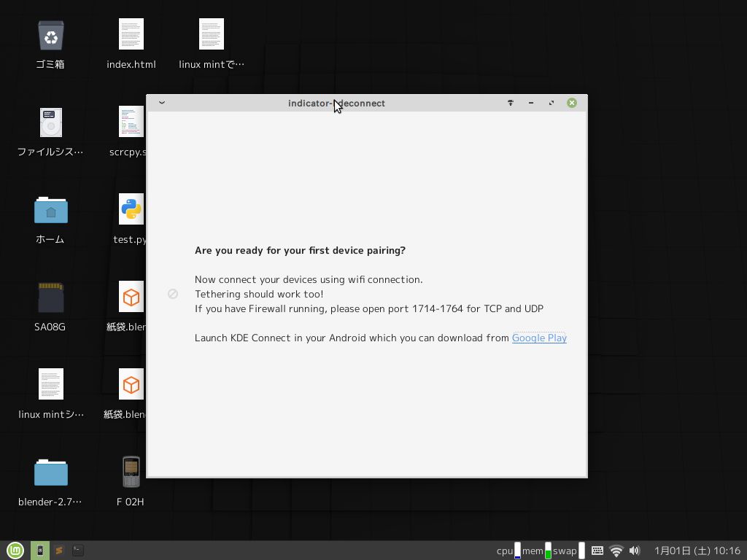Click the indicator-kdeconnect title bar text
This screenshot has height=560, width=747.
pyautogui.click(x=336, y=104)
